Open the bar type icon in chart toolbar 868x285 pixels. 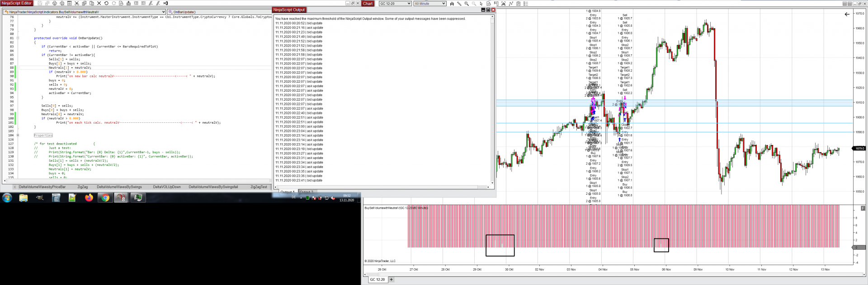[x=452, y=4]
